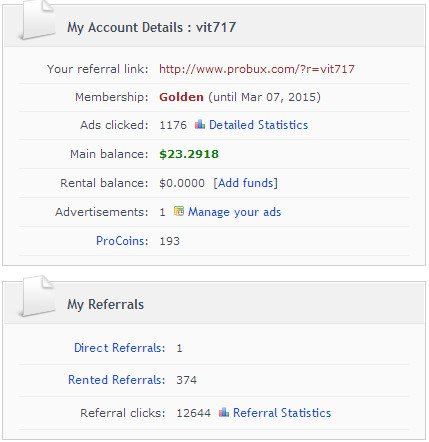The image size is (429, 442).
Task: Click the bar chart icon beside Referral Statistics
Action: tap(224, 412)
